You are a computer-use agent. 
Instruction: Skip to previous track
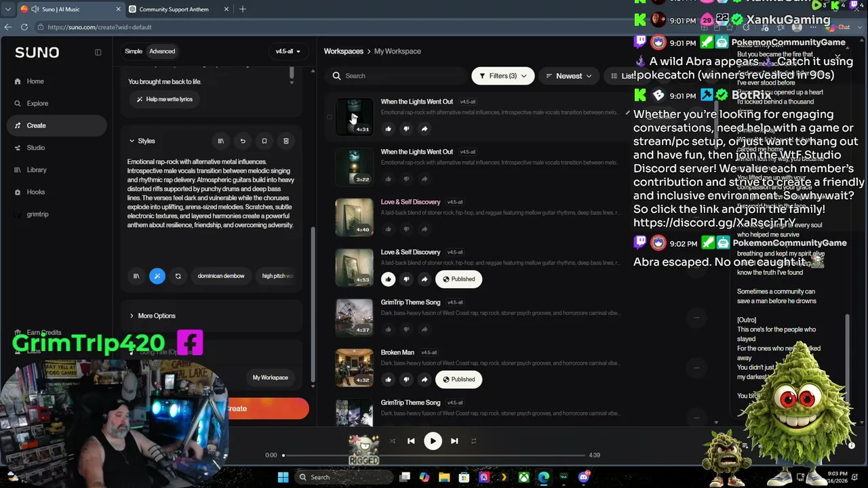click(x=411, y=441)
